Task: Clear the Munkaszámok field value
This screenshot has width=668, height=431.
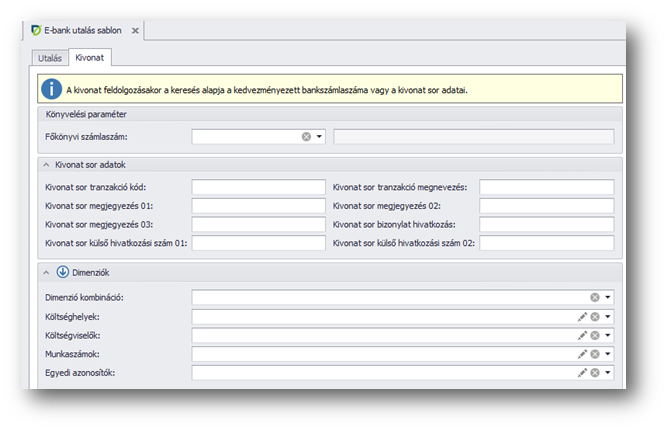Action: (x=594, y=354)
